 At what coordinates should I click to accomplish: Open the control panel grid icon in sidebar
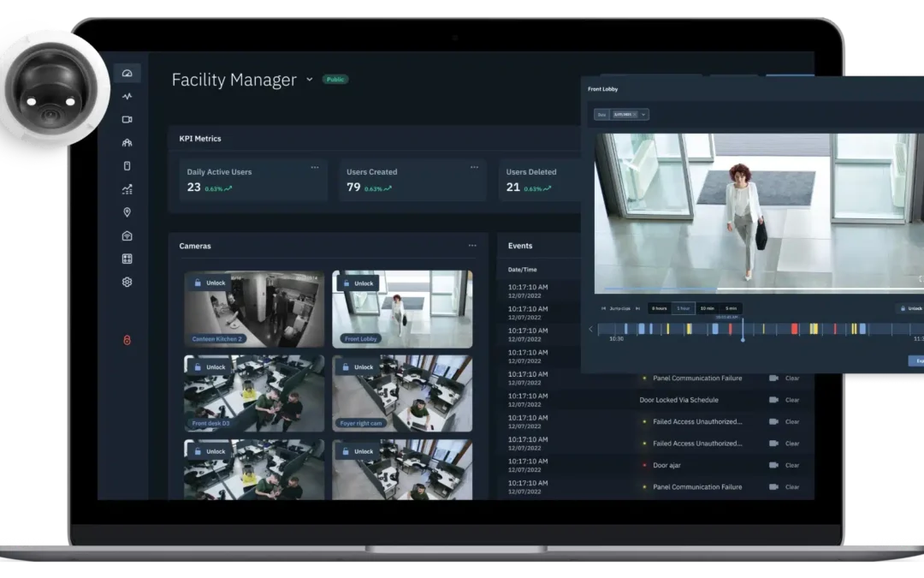click(127, 259)
